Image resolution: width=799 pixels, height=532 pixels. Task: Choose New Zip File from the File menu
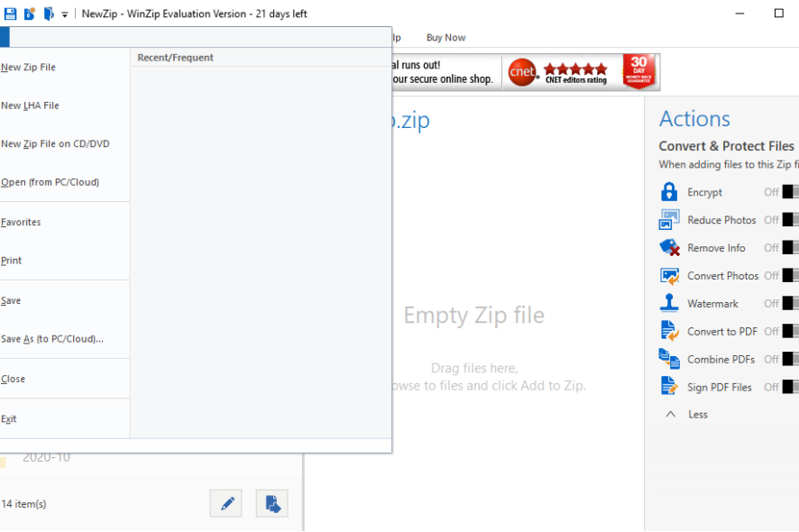pyautogui.click(x=65, y=68)
